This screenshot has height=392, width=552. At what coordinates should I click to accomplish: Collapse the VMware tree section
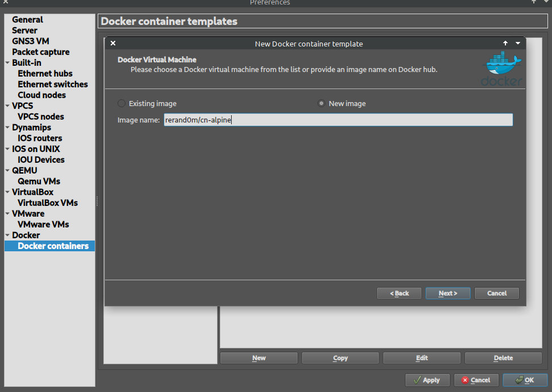7,213
